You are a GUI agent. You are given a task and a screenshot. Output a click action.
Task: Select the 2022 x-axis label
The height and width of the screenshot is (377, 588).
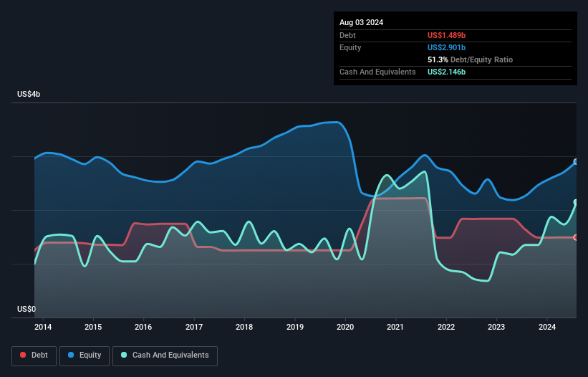[x=446, y=327]
